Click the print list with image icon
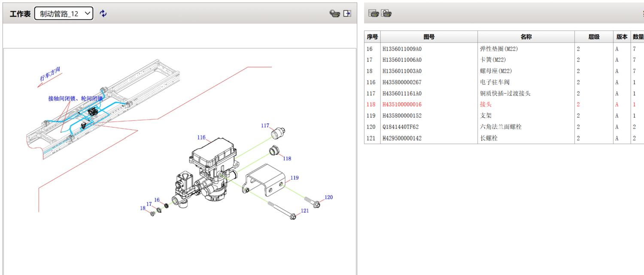644x275 pixels. (386, 13)
